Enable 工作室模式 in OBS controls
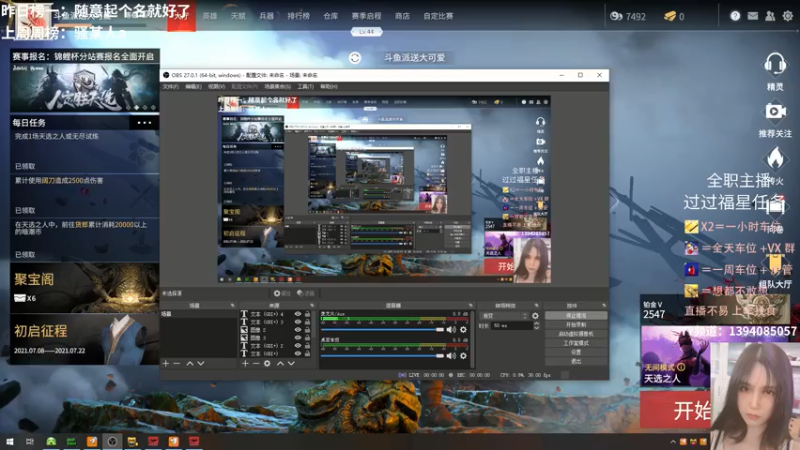Screen dimensions: 800x450 pos(576,343)
